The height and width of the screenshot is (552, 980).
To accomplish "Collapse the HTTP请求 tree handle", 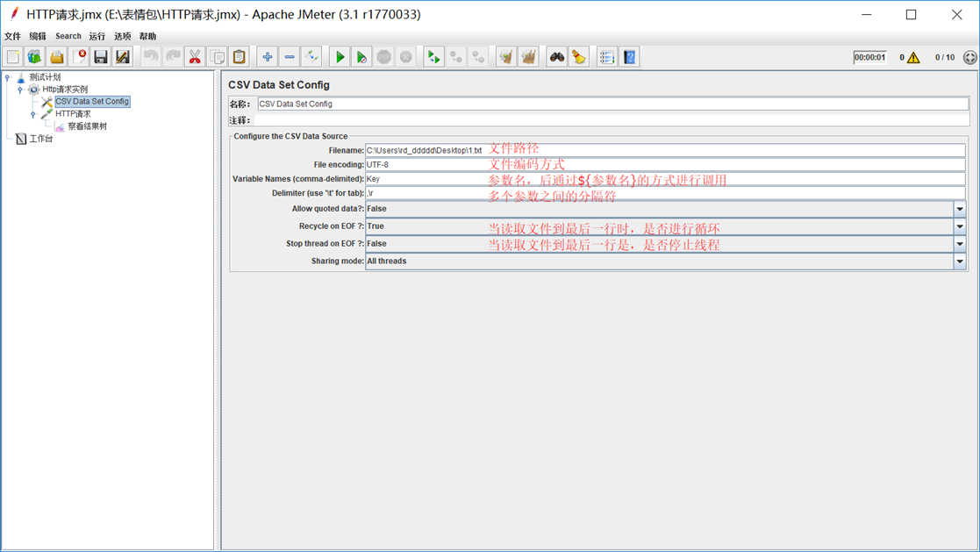I will [x=33, y=114].
